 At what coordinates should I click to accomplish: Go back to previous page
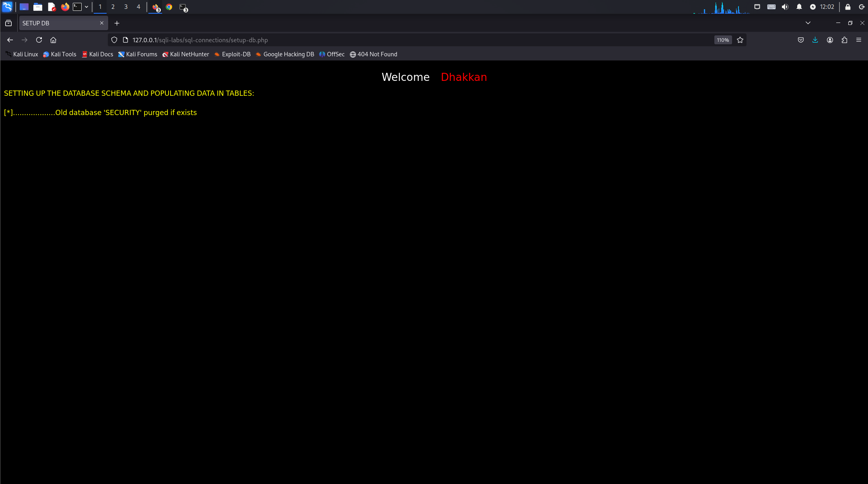(x=10, y=40)
